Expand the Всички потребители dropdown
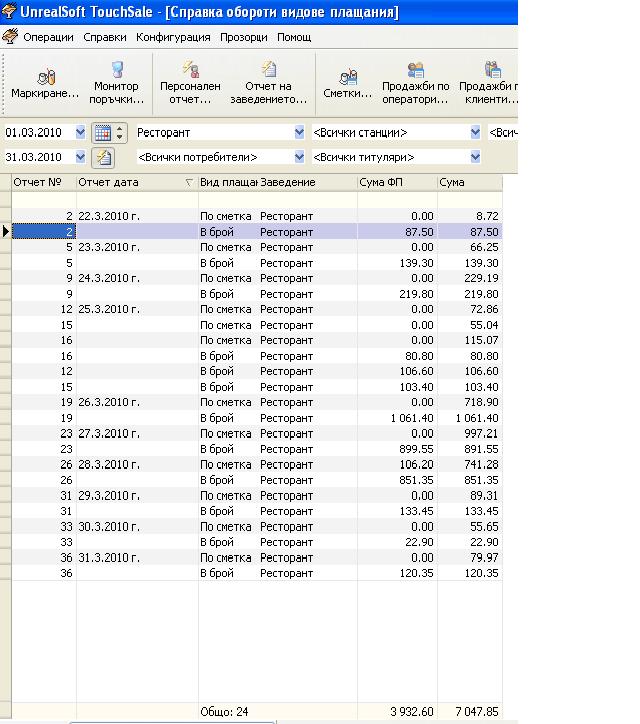Viewport: 640px width, 724px height. pos(299,157)
